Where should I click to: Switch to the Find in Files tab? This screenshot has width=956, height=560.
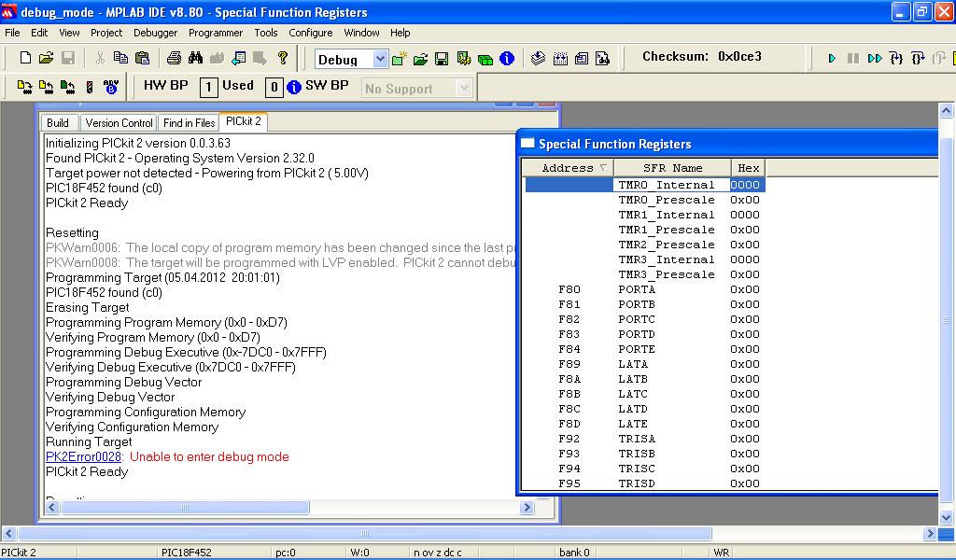tap(189, 122)
